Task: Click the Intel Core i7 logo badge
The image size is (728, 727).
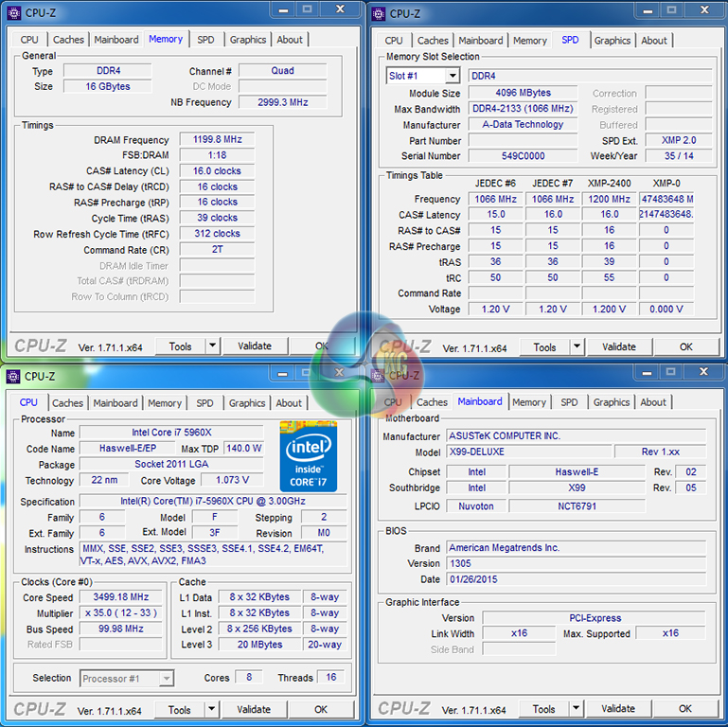Action: coord(309,456)
